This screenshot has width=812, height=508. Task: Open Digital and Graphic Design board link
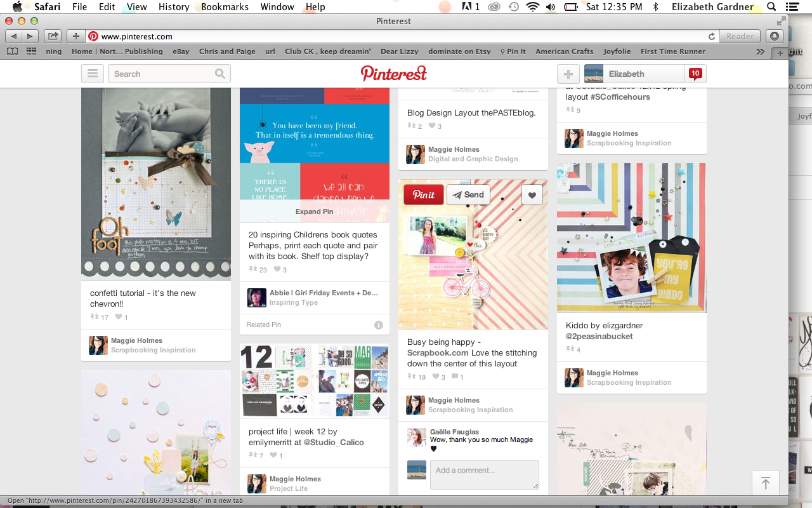[473, 159]
